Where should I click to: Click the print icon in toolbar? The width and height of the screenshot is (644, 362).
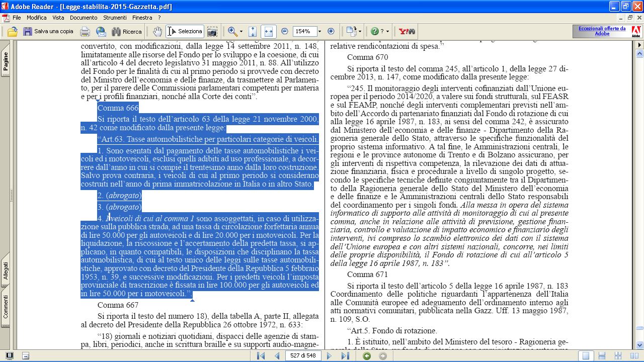(x=85, y=31)
